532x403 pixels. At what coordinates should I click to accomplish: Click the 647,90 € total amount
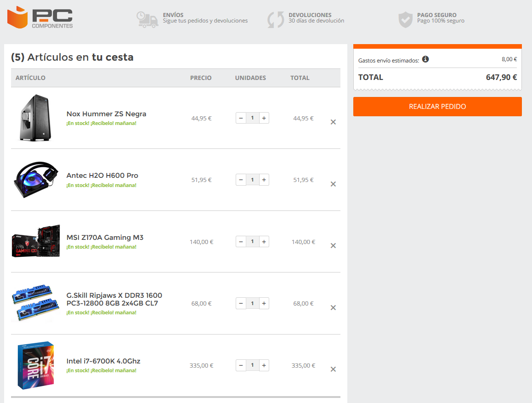(x=502, y=77)
